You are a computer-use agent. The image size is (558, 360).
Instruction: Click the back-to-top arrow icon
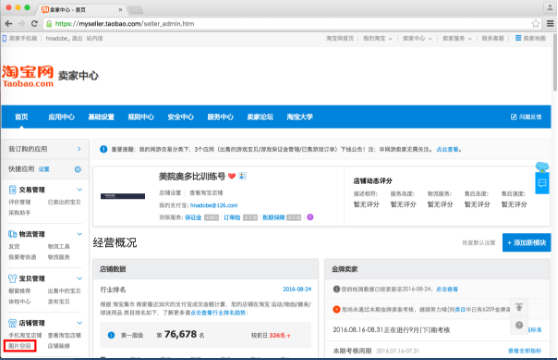tap(519, 307)
